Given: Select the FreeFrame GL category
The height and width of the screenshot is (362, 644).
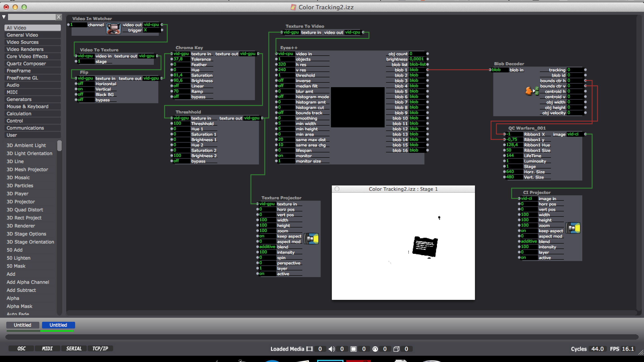Looking at the screenshot, I should (x=32, y=78).
